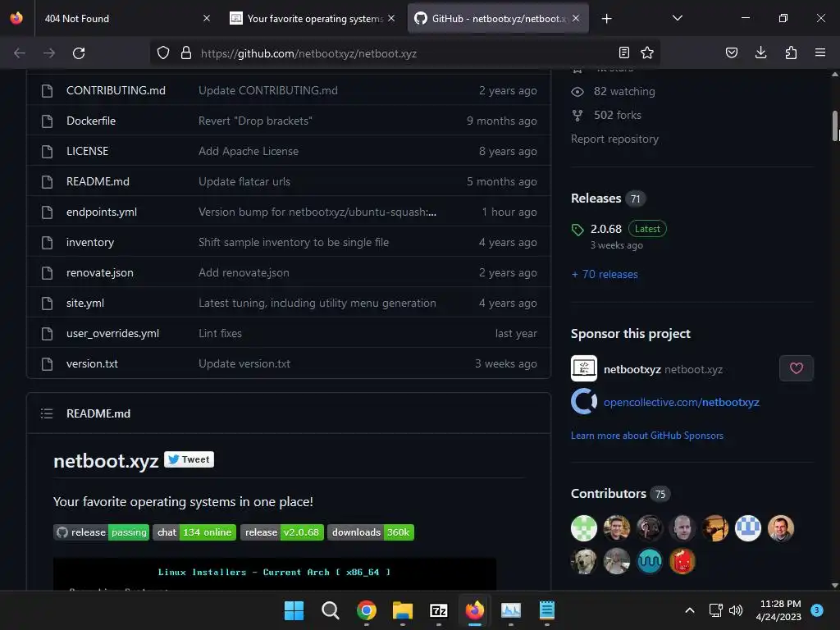Reload the page with the refresh icon
Viewport: 840px width, 630px height.
pos(79,53)
